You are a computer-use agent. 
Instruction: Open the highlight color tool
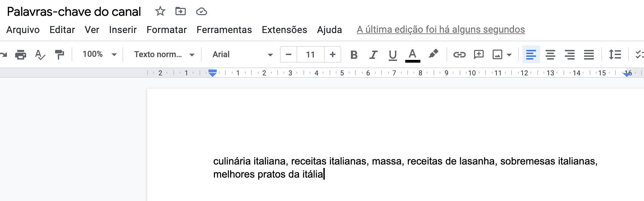point(433,54)
